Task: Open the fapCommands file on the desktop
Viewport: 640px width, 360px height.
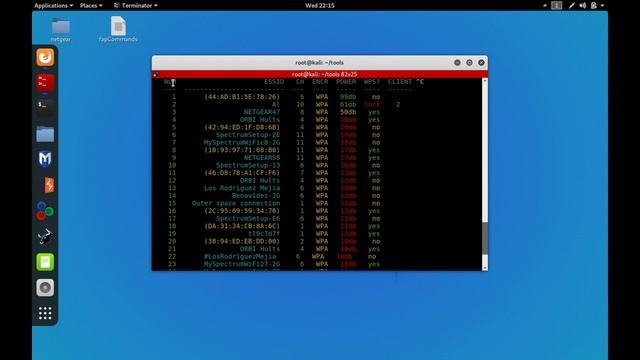Action: [x=118, y=29]
